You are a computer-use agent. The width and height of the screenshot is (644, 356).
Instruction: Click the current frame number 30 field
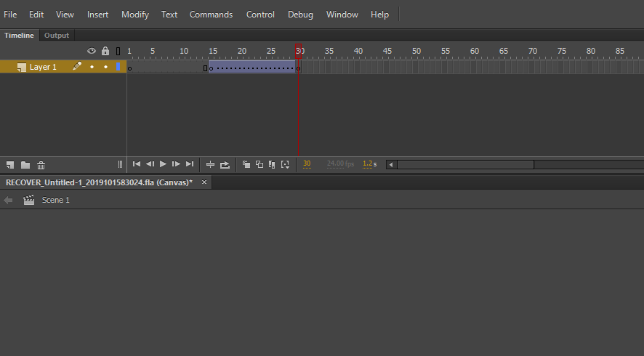click(307, 163)
